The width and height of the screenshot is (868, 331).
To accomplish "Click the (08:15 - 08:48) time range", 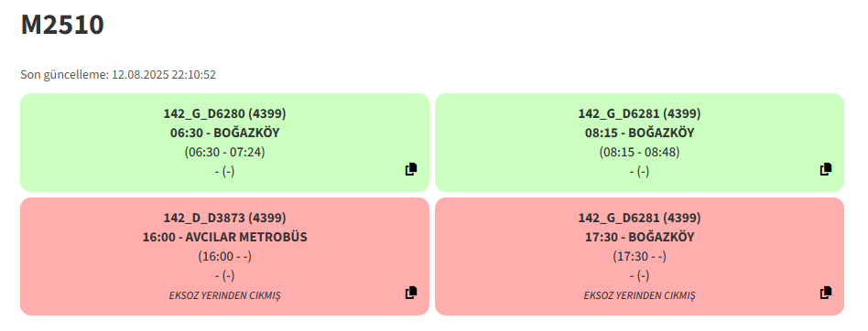I will [639, 152].
